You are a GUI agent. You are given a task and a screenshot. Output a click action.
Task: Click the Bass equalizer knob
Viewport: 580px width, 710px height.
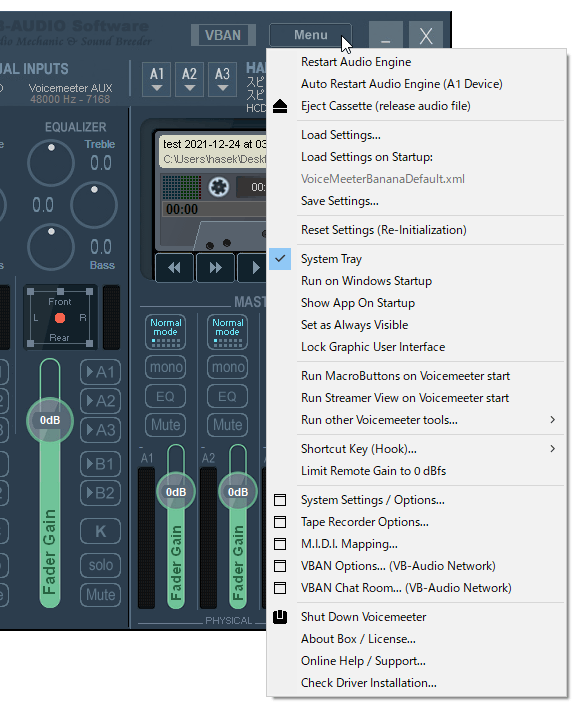(51, 247)
